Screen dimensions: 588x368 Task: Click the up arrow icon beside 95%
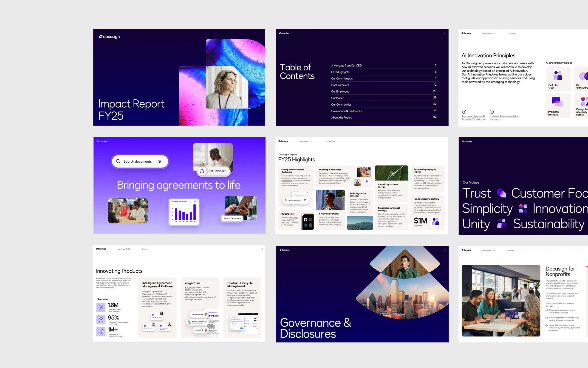tap(101, 319)
